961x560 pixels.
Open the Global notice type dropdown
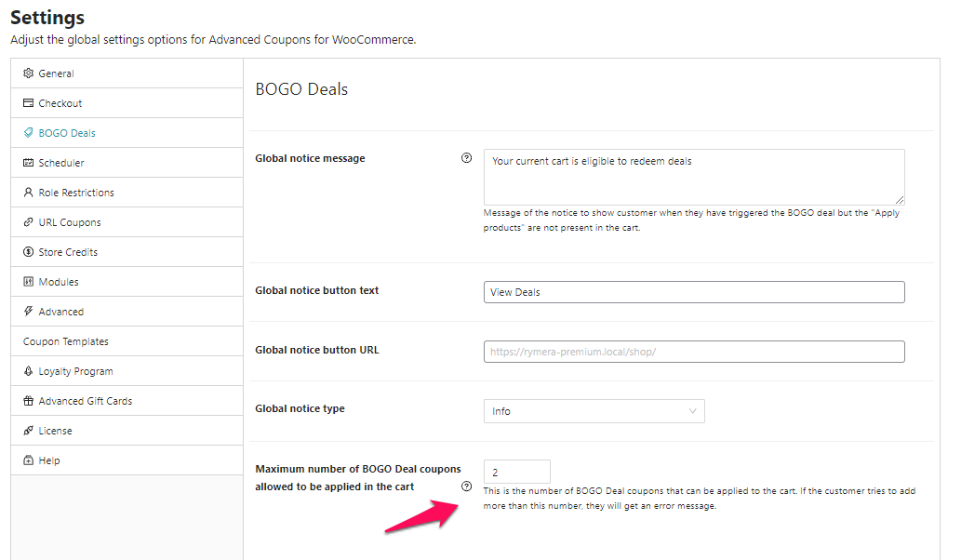[x=594, y=411]
